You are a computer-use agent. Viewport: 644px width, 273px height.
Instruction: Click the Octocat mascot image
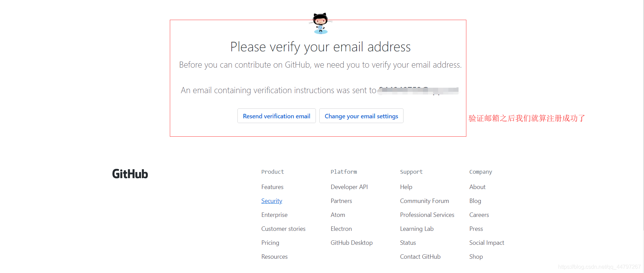(x=320, y=23)
